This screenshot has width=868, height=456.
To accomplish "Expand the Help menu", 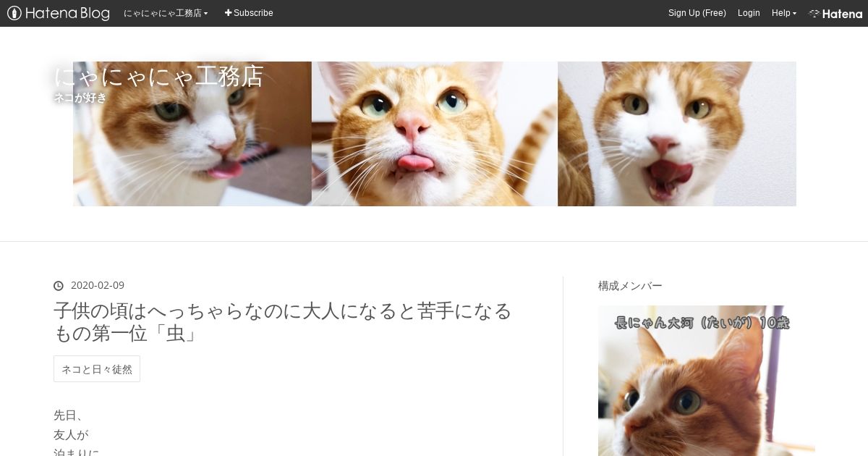I will click(784, 13).
